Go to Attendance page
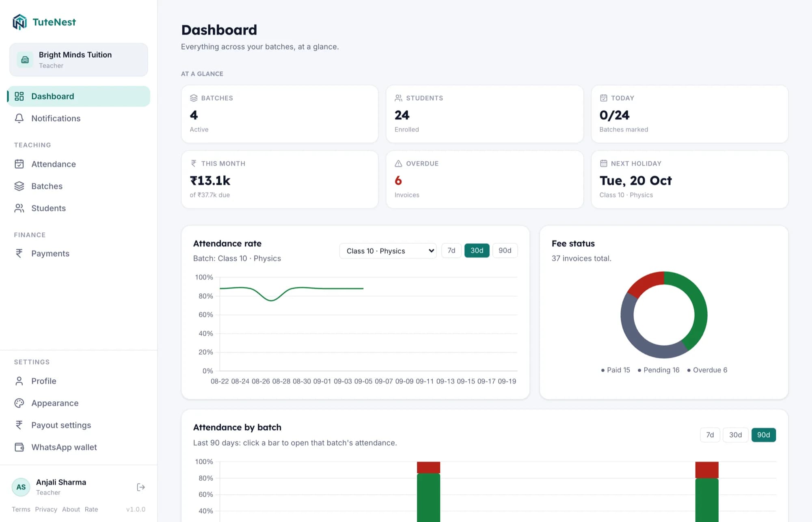Viewport: 812px width, 522px height. coord(78,164)
